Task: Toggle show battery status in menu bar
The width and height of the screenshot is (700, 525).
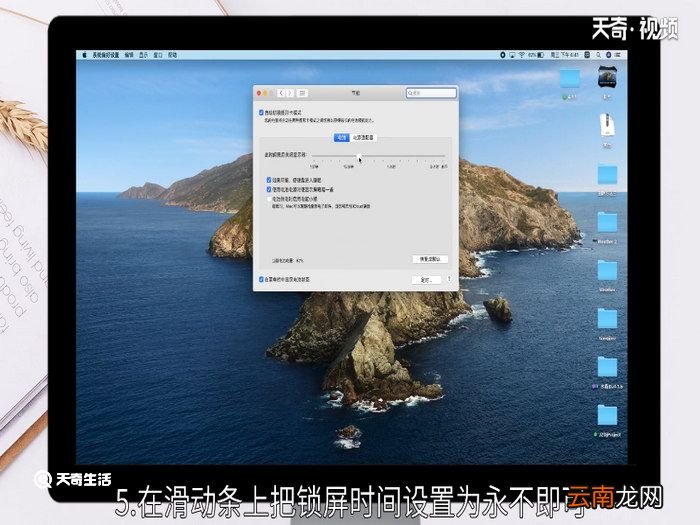Action: pos(261,279)
